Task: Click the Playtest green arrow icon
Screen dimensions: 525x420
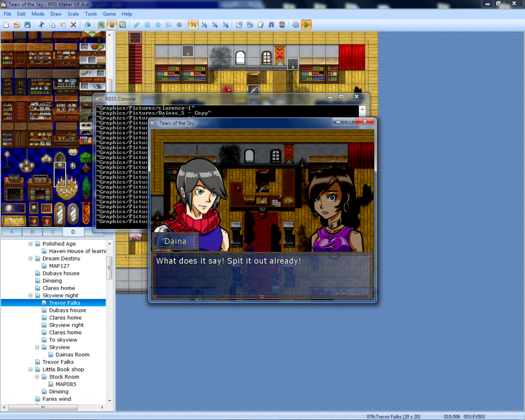Action: coord(306,25)
